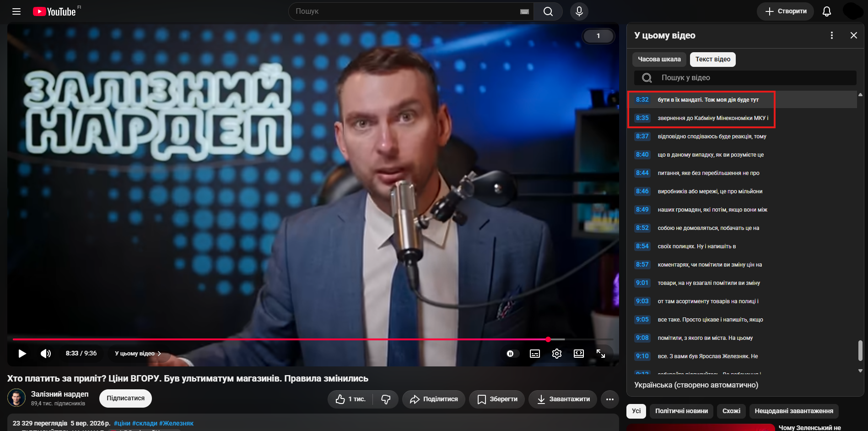Jump to transcript line at 8:44
This screenshot has height=431, width=868.
click(743, 173)
